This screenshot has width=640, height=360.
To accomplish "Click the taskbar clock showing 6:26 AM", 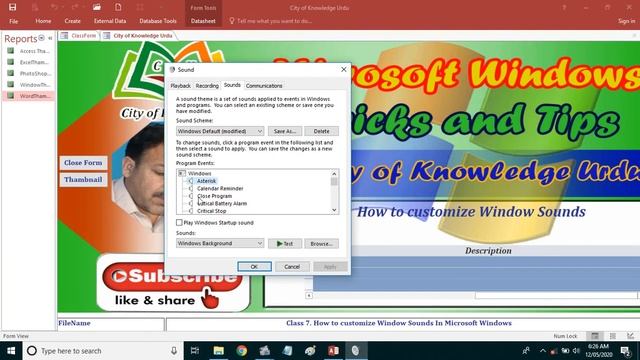I will pos(598,351).
